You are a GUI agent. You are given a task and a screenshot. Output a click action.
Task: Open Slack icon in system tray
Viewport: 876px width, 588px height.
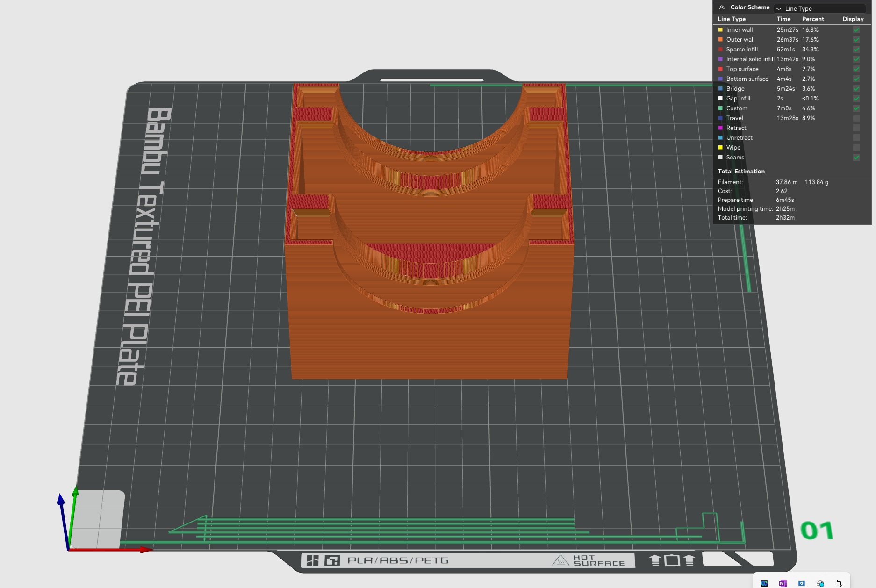(x=820, y=583)
